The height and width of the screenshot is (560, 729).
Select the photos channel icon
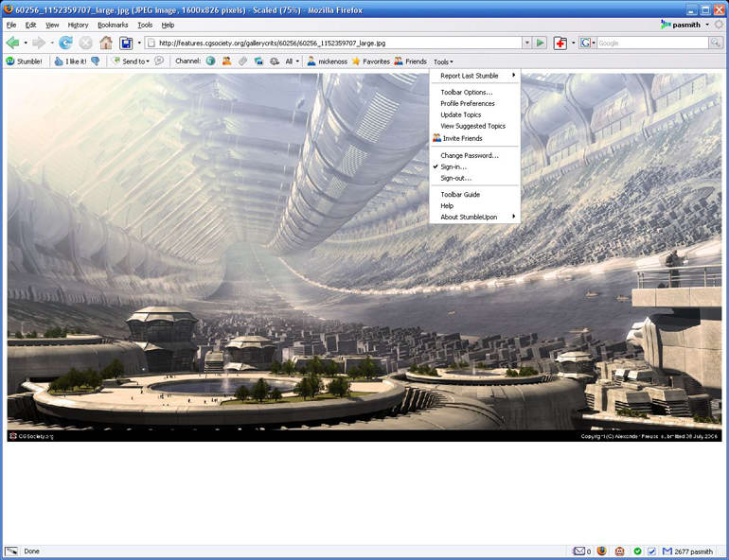pos(258,61)
